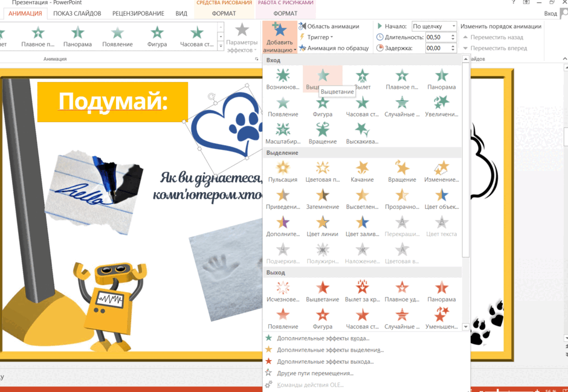Viewport: 568px width, 392px height.
Task: Collapse the ribbon with the chevron
Action: pos(564,59)
